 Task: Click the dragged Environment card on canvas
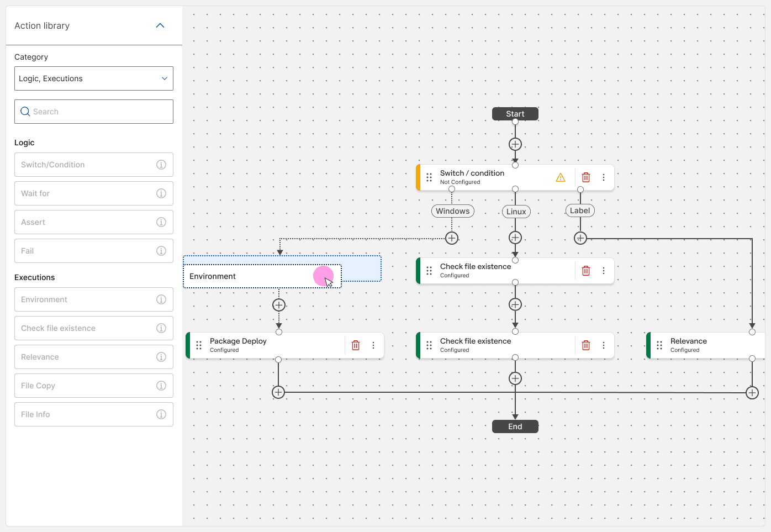coord(262,276)
